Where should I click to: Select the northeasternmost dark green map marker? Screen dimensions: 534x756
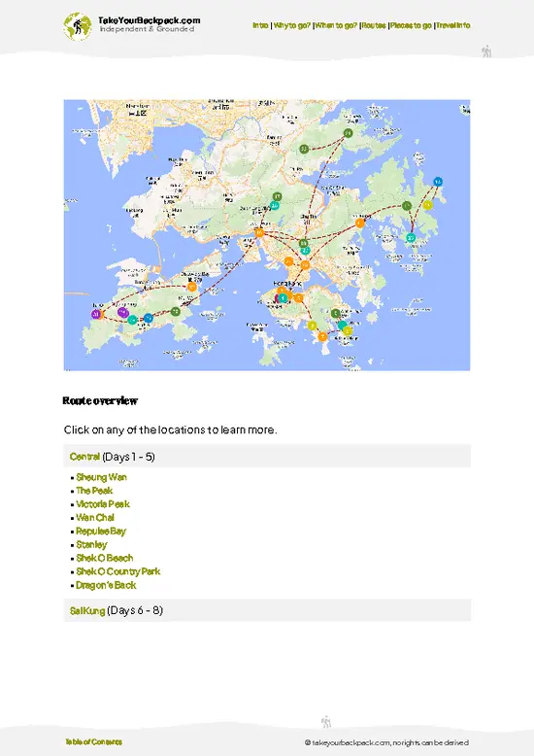tap(348, 133)
